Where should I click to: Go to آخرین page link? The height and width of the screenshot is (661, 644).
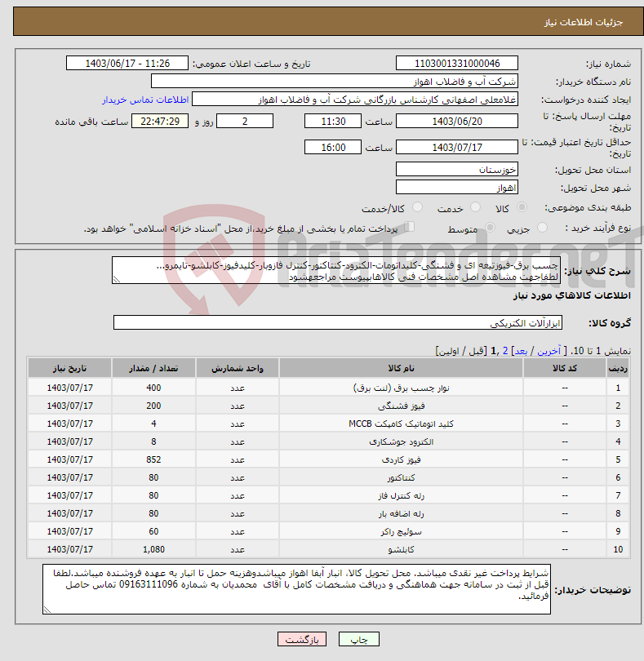click(549, 351)
